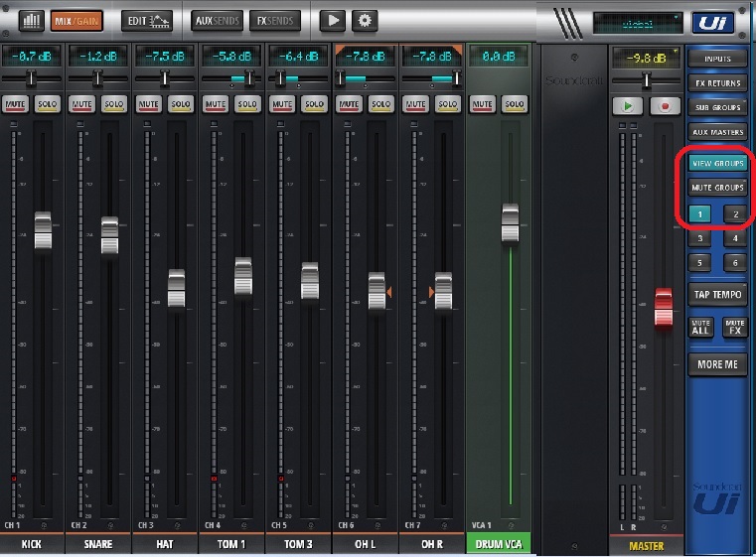Open the AUX SENDS tab
The image size is (756, 557).
pyautogui.click(x=217, y=21)
